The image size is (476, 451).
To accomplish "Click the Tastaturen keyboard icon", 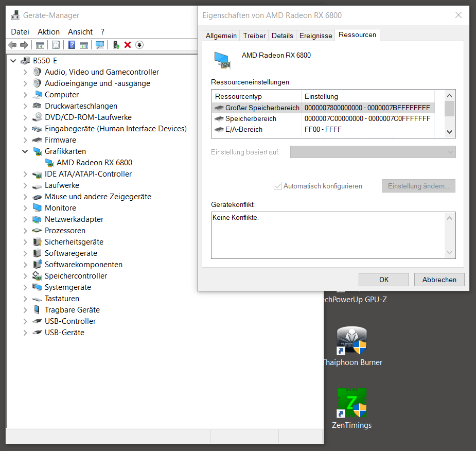I will pyautogui.click(x=37, y=299).
